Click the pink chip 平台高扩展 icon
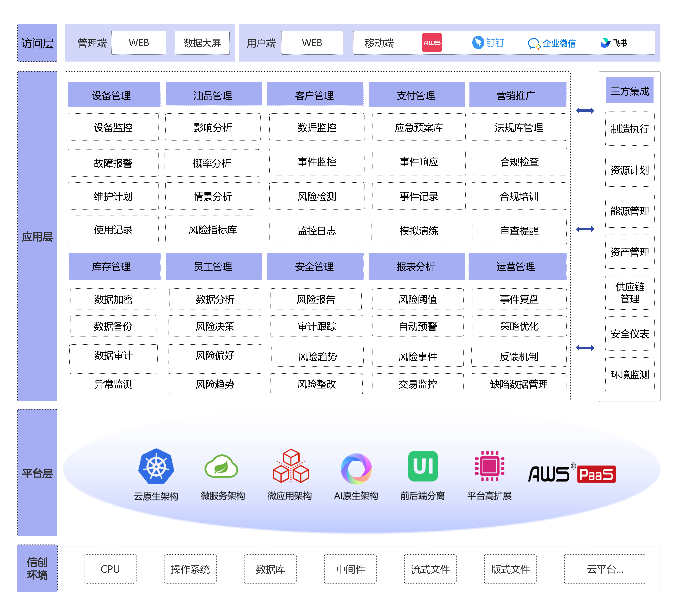Screen dimensions: 676x616 click(490, 466)
